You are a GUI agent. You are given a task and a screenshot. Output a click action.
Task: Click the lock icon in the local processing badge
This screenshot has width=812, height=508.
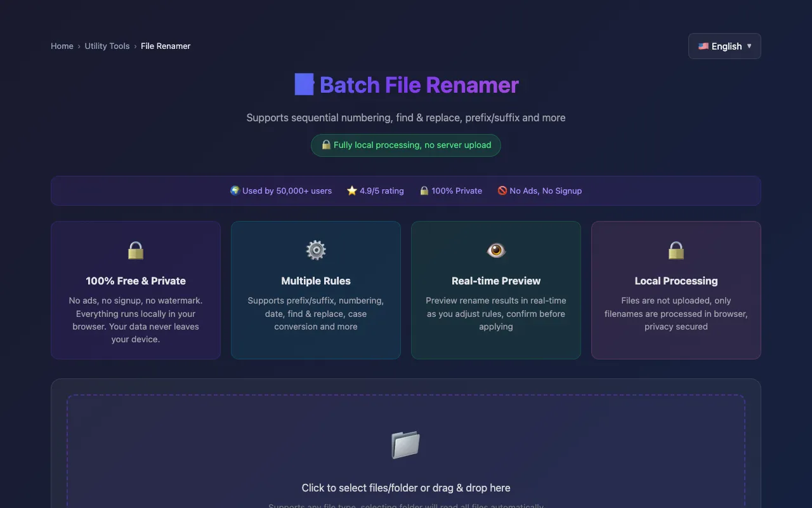[x=326, y=145]
